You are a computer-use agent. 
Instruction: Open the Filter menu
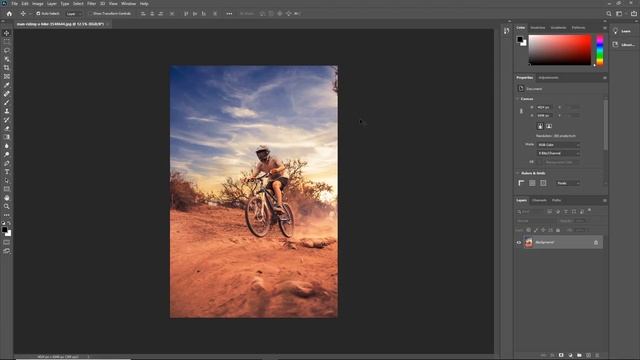coord(91,4)
